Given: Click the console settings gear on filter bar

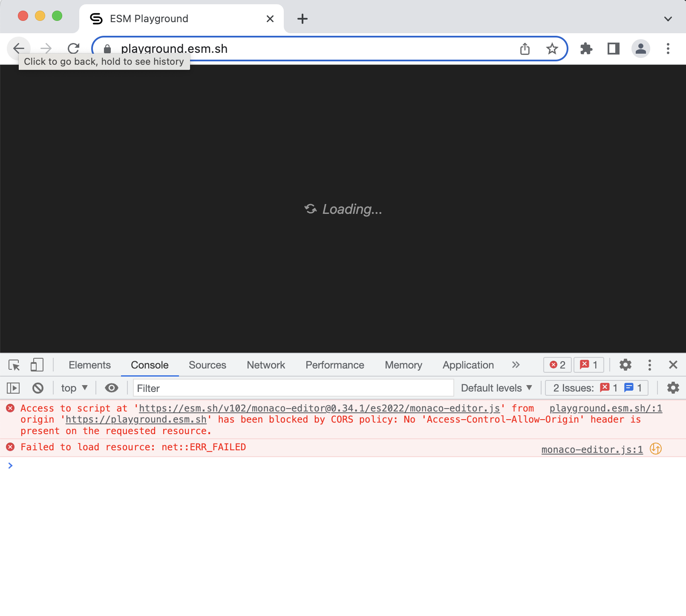Looking at the screenshot, I should tap(673, 388).
